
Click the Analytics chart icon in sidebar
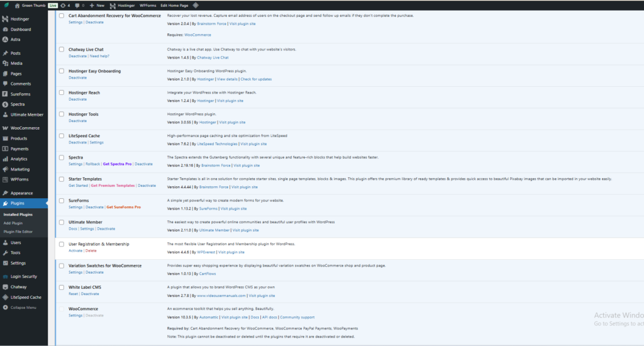tap(5, 159)
